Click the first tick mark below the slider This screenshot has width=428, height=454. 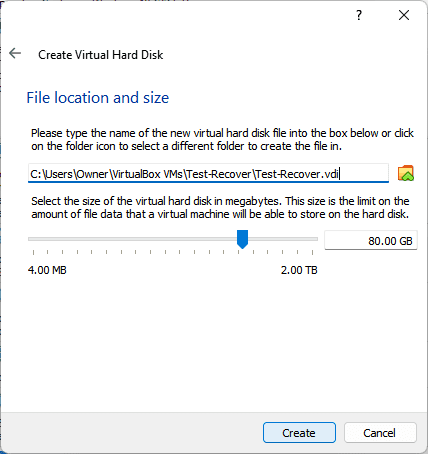click(x=33, y=252)
